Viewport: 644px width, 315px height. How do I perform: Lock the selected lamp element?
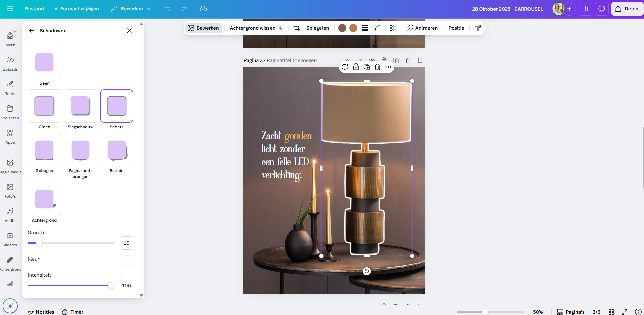(x=356, y=67)
